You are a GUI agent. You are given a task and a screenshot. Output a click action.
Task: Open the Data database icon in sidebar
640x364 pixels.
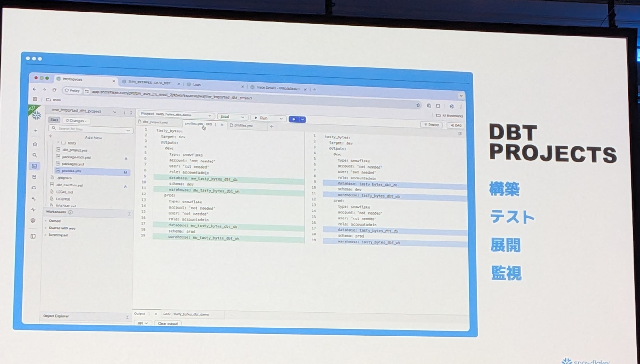click(x=34, y=177)
